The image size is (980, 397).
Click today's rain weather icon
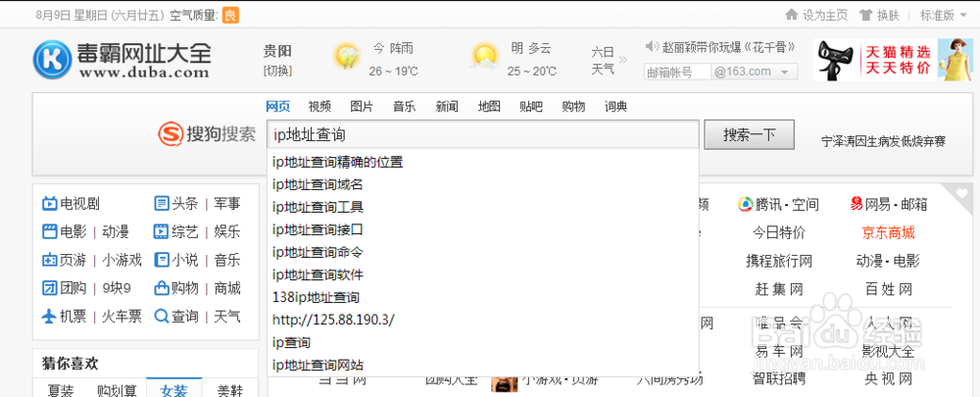point(348,57)
